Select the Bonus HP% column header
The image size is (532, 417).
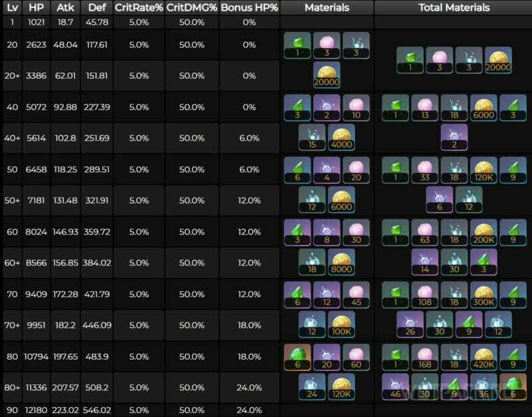(x=249, y=7)
